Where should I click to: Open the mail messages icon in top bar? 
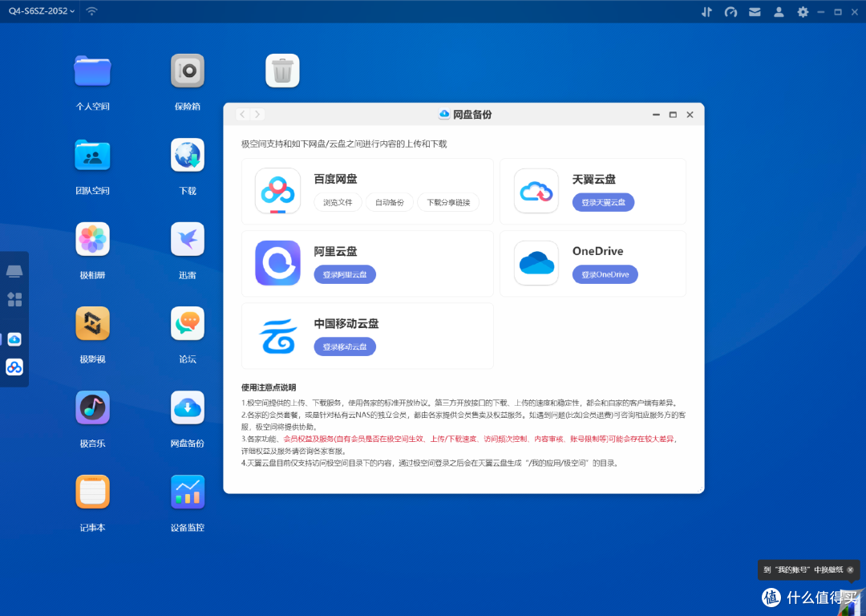(755, 11)
